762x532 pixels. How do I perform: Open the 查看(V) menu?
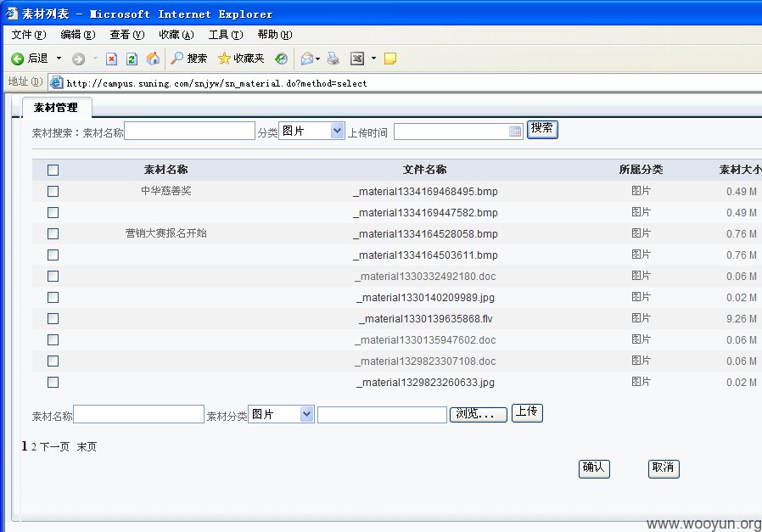[x=126, y=35]
